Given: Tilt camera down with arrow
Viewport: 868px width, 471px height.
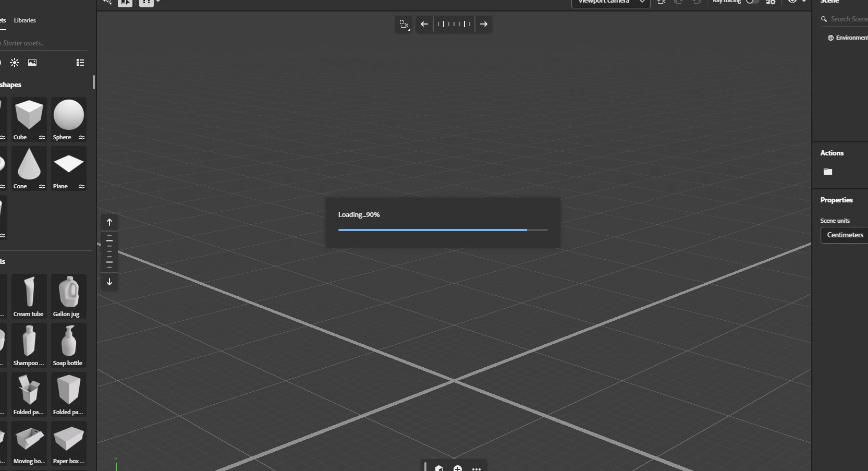Looking at the screenshot, I should click(109, 282).
